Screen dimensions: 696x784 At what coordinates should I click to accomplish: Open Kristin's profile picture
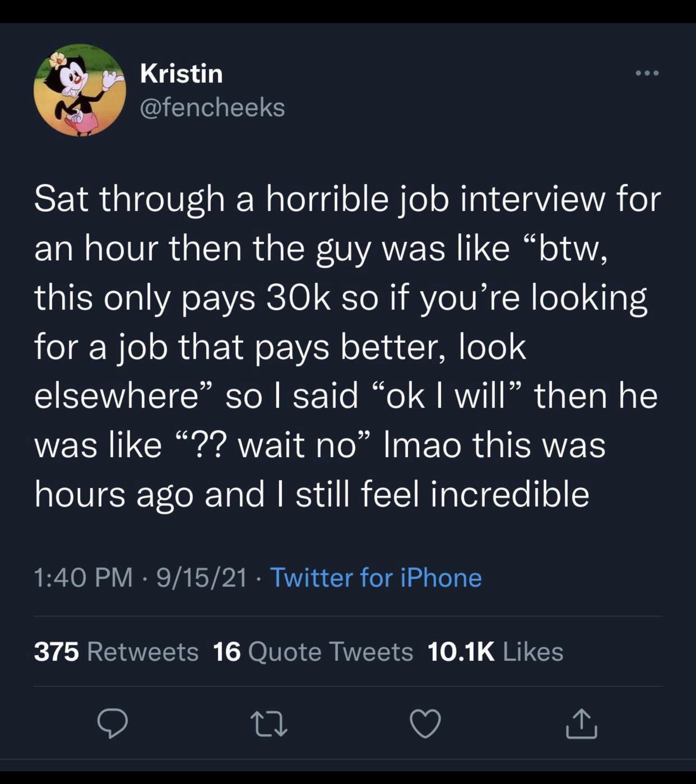coord(80,90)
